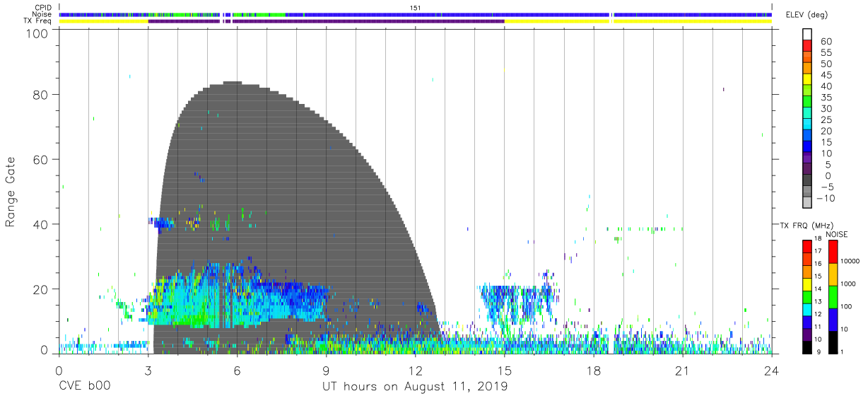Click the NOISE legend label '1000'
The image size is (868, 401).
[x=849, y=284]
